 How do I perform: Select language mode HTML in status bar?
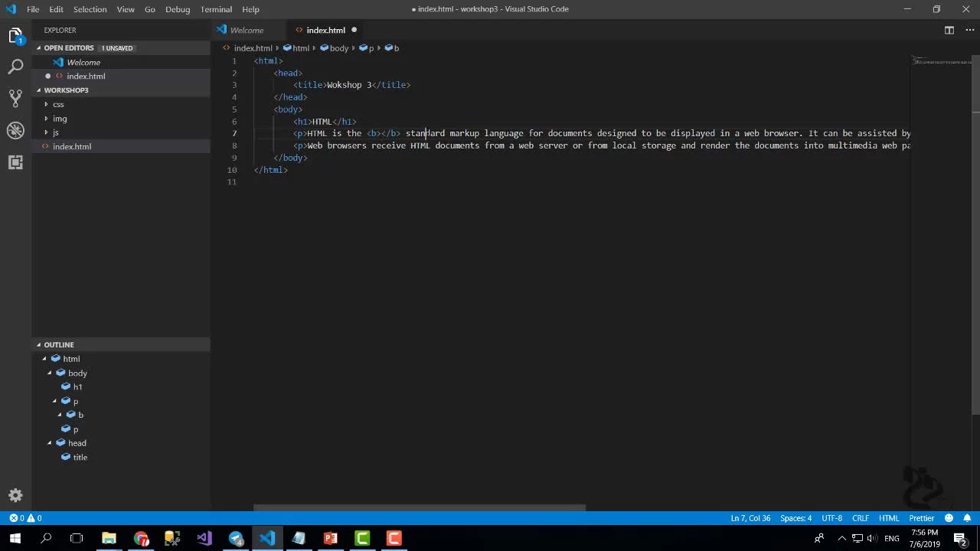click(889, 518)
